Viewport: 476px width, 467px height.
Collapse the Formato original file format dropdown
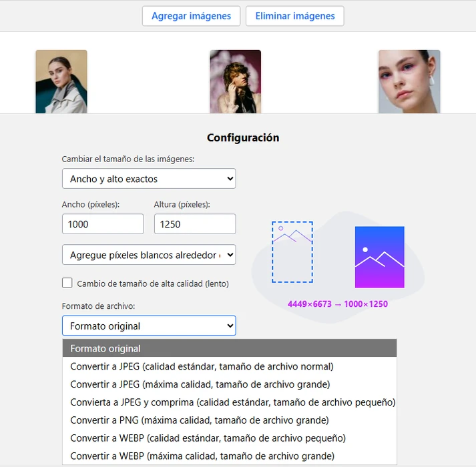149,326
